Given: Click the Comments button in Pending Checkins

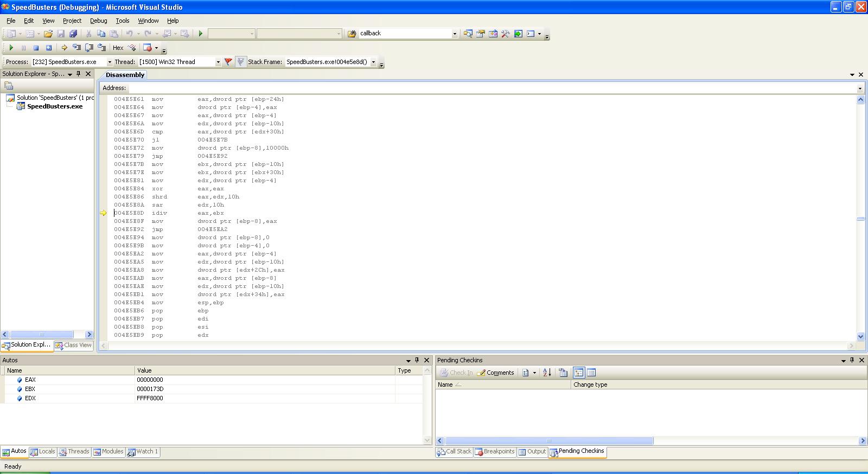Looking at the screenshot, I should tap(495, 373).
